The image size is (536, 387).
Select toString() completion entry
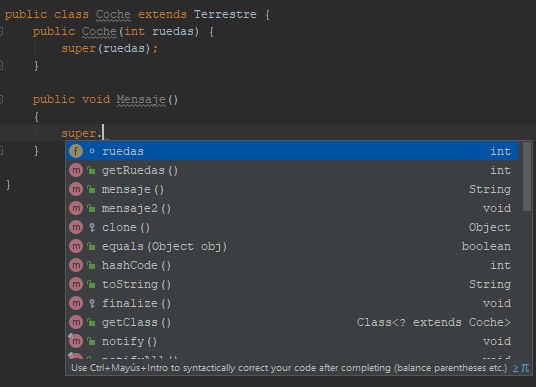[292, 284]
